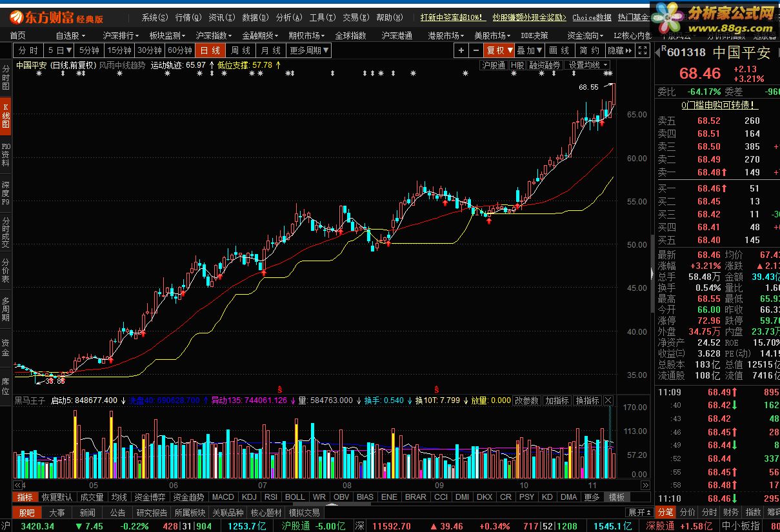This screenshot has width=780, height=532.
Task: Toggle 复权 price adjustment
Action: 500,50
